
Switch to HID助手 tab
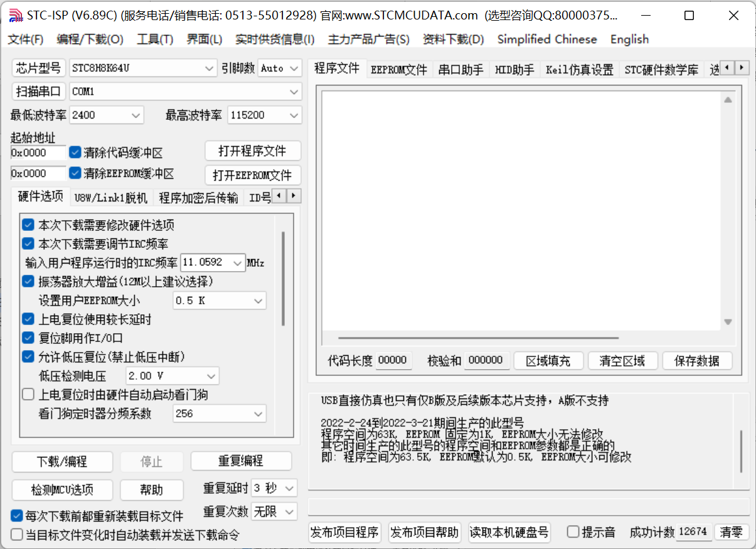[x=514, y=70]
